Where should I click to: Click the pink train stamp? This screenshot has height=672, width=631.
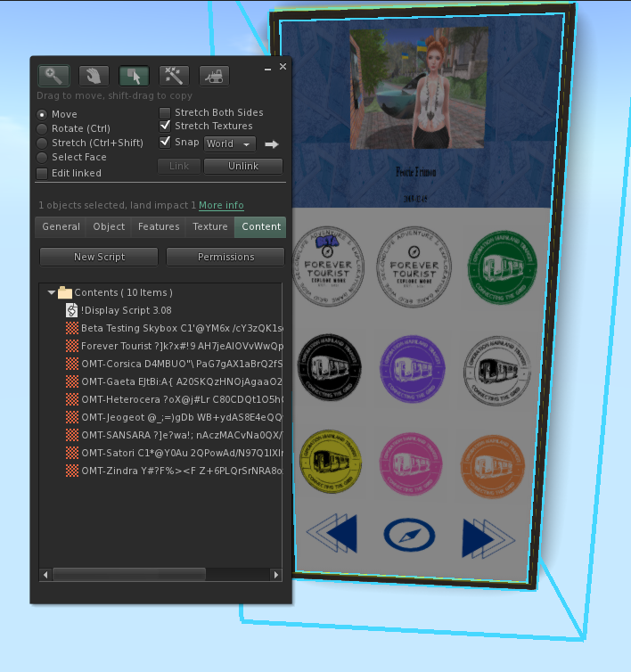click(x=411, y=463)
